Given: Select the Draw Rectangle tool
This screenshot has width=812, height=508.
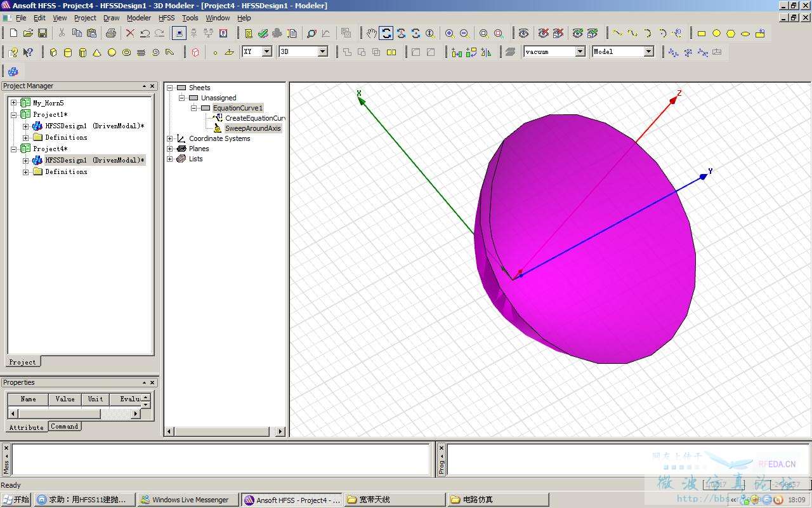Looking at the screenshot, I should tap(702, 33).
